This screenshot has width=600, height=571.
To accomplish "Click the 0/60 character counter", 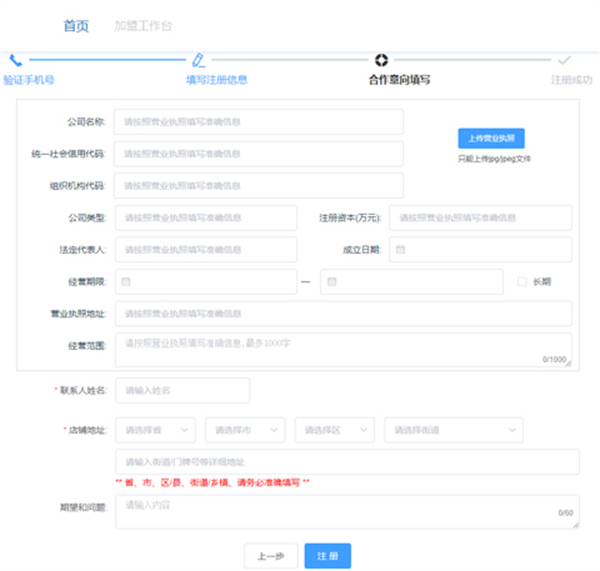I will [566, 513].
